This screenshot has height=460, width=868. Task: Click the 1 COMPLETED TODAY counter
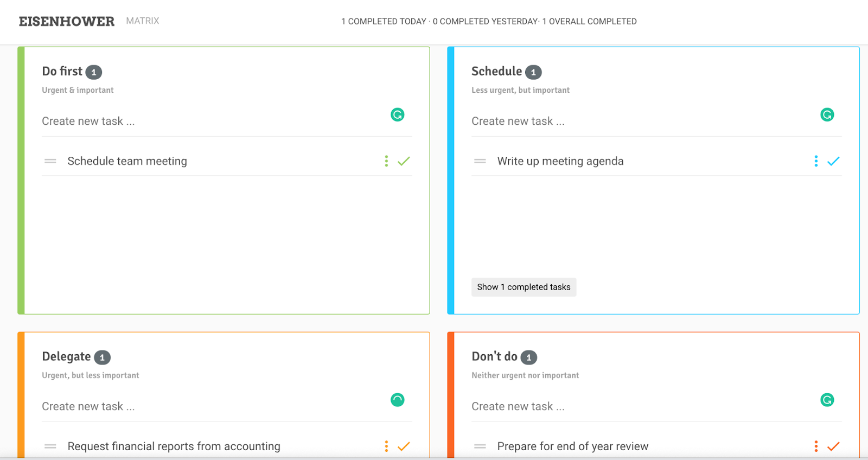[383, 21]
